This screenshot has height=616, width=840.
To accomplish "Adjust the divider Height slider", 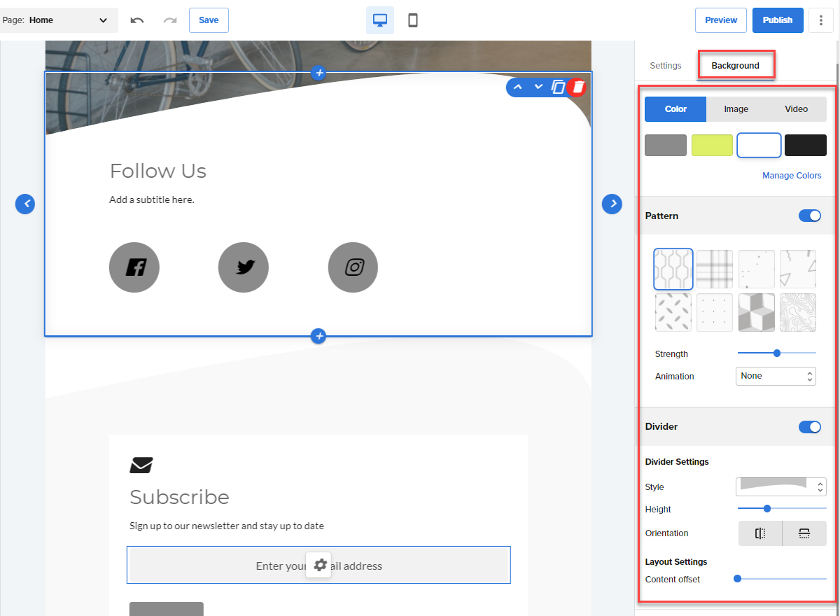I will point(782,509).
